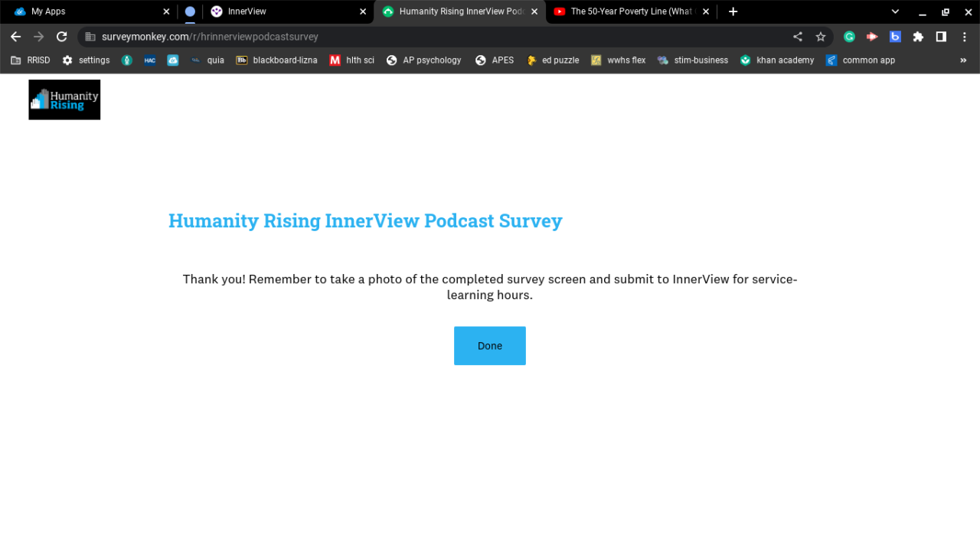Screen dimensions: 980x551
Task: Click the 'Thank you! Remember to take a photo' message
Action: 490,287
